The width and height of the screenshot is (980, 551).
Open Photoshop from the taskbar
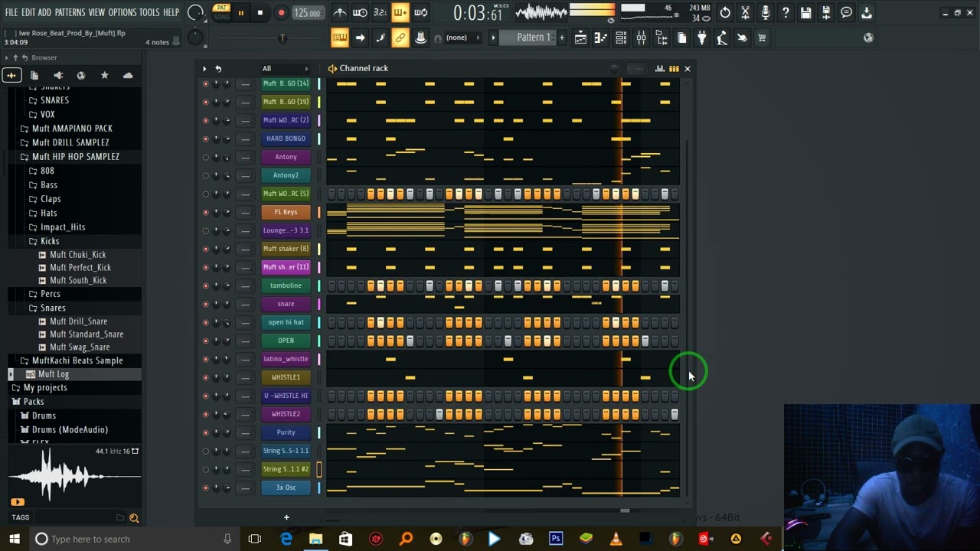(x=556, y=539)
